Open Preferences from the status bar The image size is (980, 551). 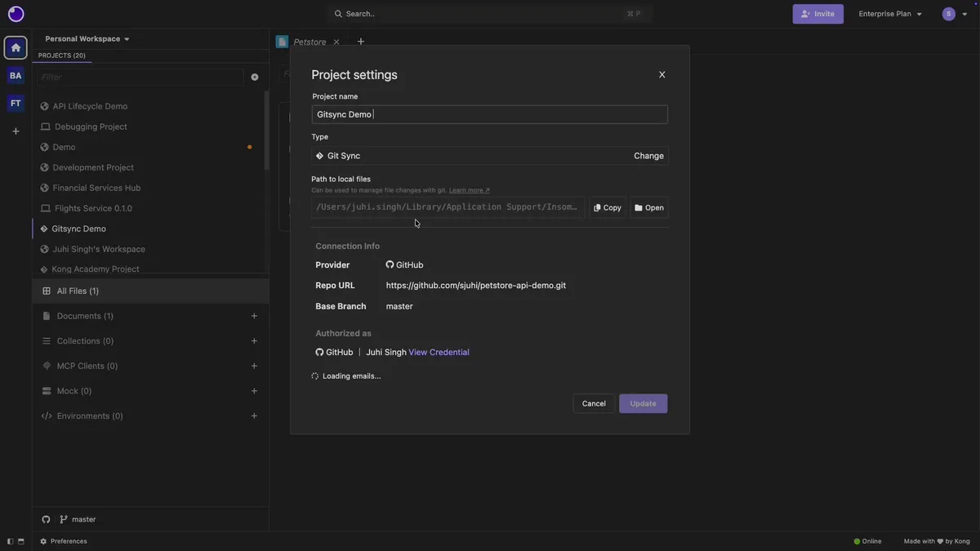pyautogui.click(x=64, y=541)
